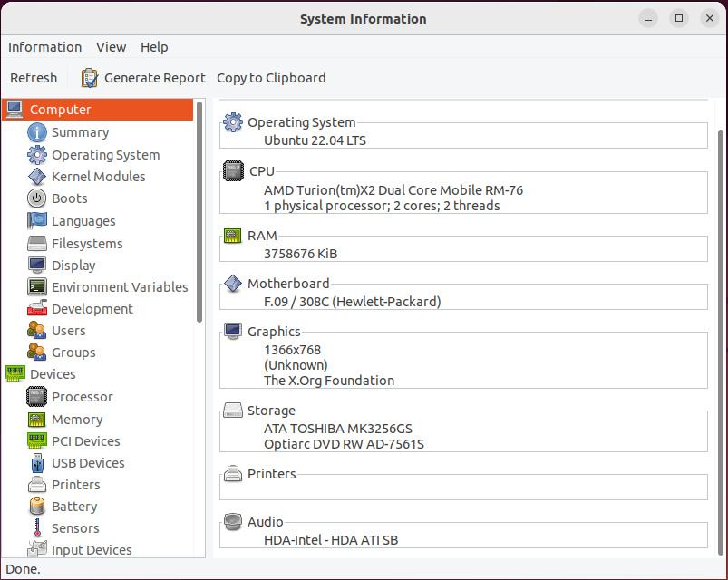The width and height of the screenshot is (728, 580).
Task: Select the Processor chip icon
Action: [36, 397]
